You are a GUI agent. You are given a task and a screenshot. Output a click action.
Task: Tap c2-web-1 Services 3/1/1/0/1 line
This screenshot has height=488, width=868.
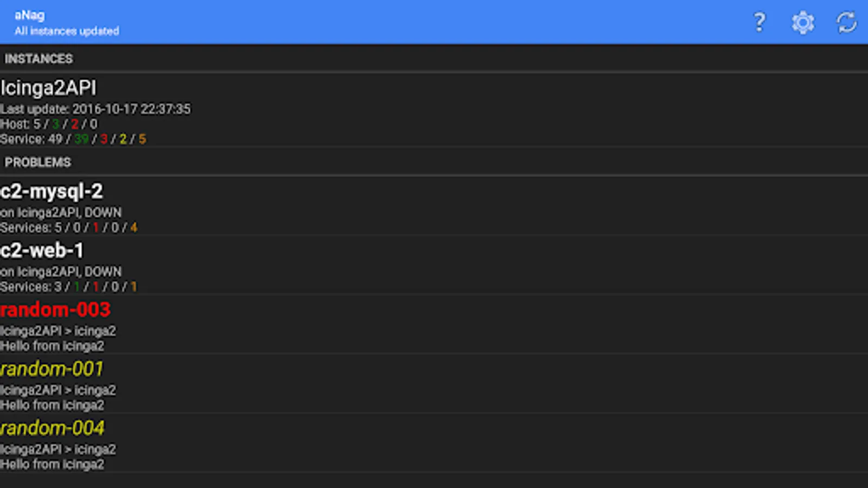click(x=69, y=287)
